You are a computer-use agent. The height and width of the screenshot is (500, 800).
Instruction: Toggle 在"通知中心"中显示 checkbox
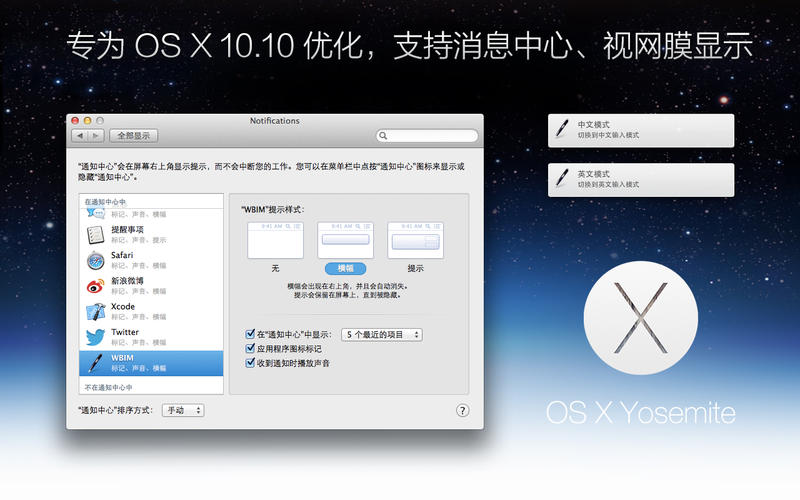tap(250, 334)
